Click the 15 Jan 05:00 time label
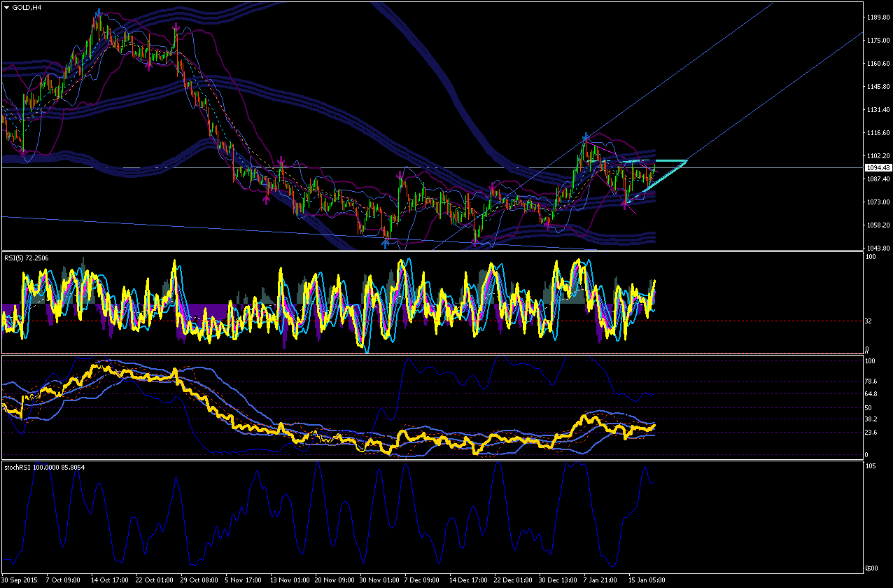The height and width of the screenshot is (588, 893). pos(646,580)
